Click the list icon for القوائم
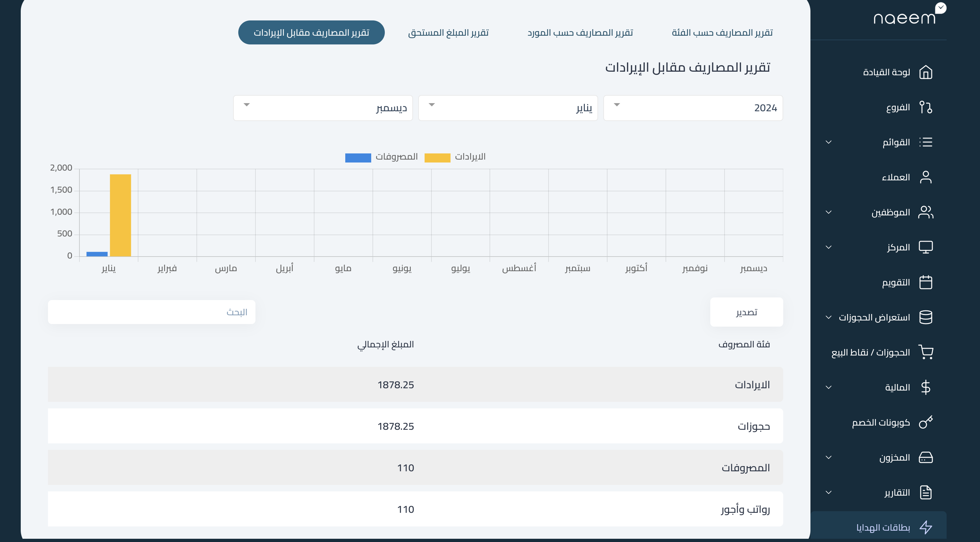980x542 pixels. (x=926, y=142)
